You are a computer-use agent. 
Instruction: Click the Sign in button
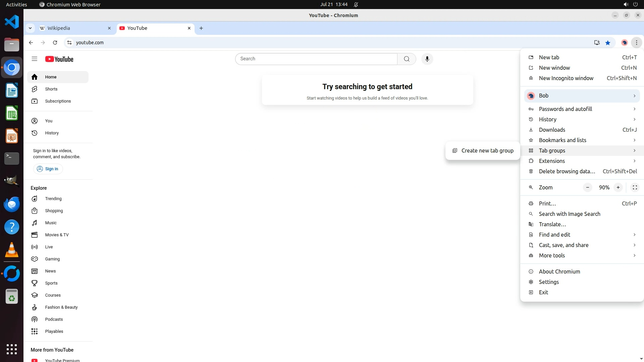tap(48, 169)
